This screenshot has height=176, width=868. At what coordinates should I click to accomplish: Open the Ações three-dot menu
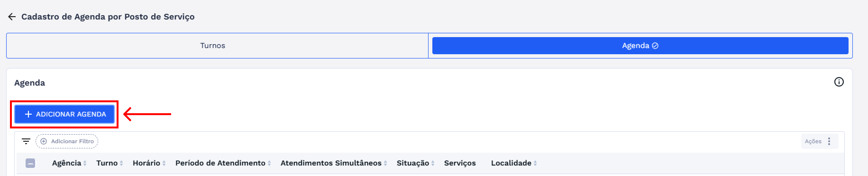pos(829,141)
